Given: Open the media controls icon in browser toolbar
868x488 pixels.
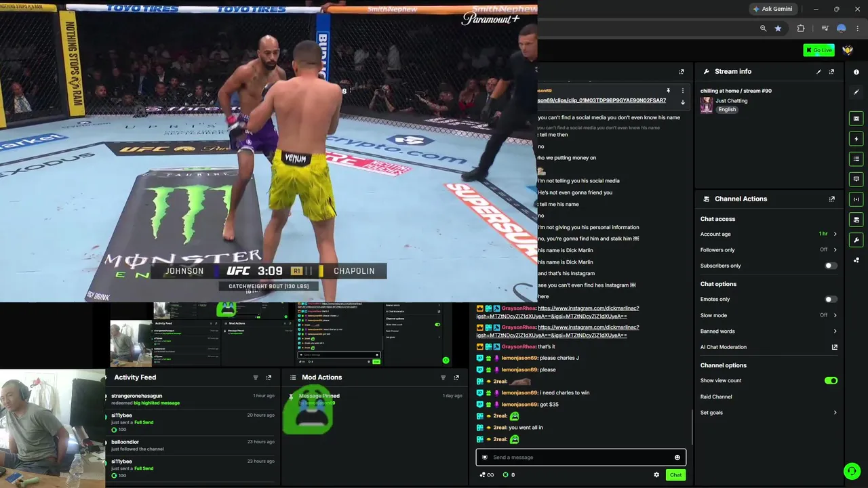Looking at the screenshot, I should (825, 28).
